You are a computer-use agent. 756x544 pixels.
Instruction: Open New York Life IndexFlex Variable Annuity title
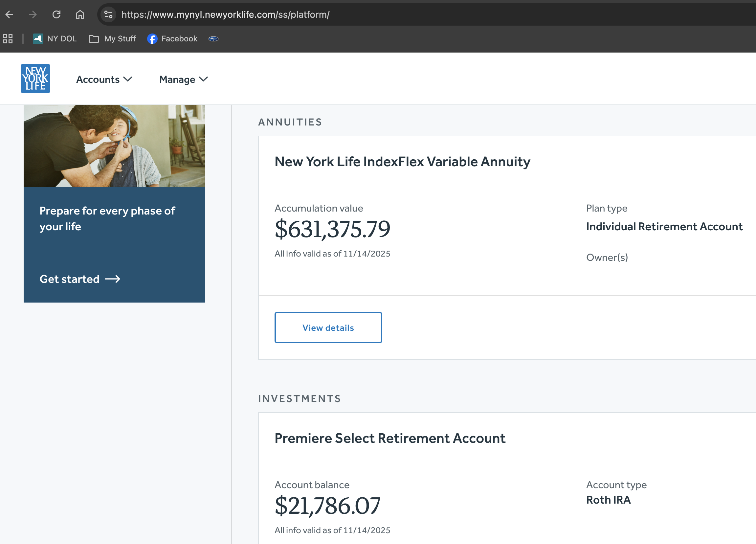pyautogui.click(x=402, y=161)
